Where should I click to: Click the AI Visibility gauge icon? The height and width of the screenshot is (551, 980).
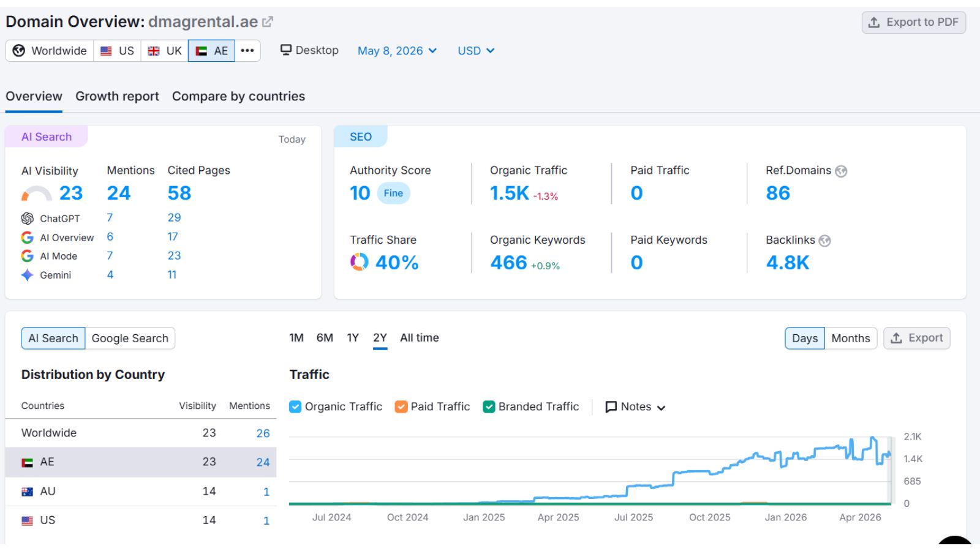click(37, 193)
